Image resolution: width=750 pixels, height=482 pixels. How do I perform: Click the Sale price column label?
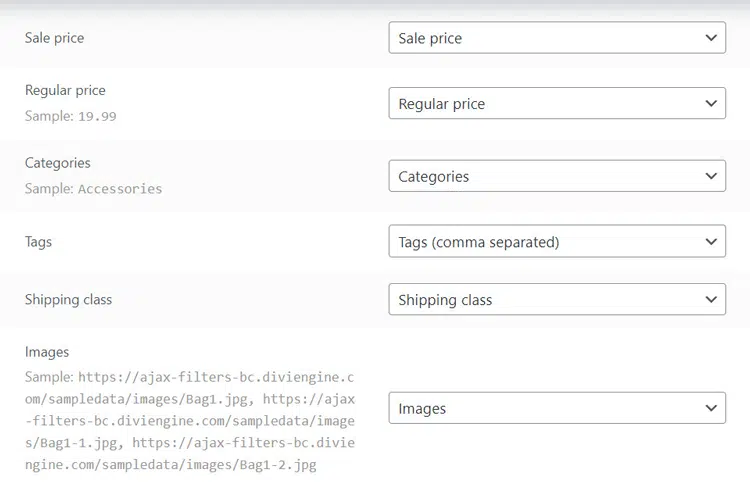(55, 38)
